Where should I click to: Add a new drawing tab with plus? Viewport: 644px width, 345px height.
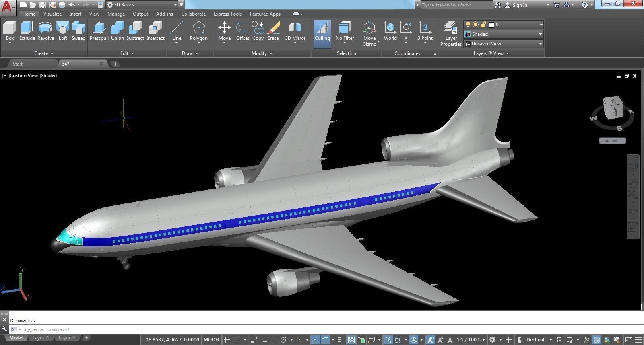[115, 64]
